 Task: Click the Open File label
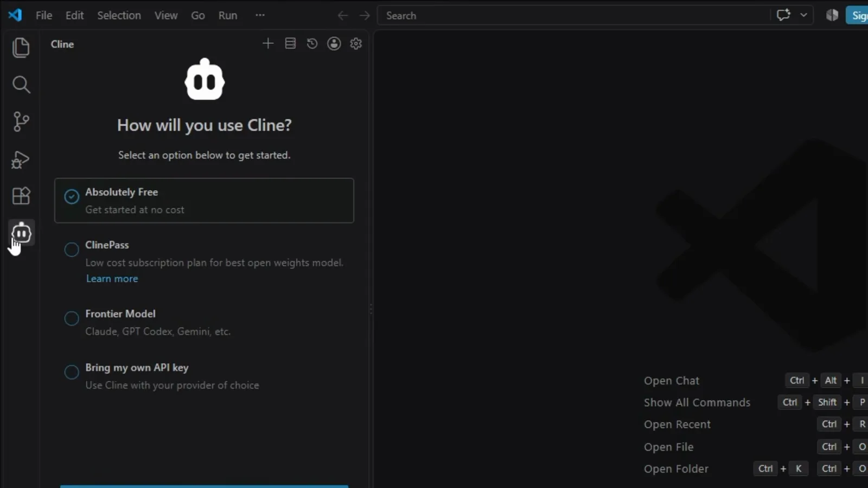coord(668,447)
